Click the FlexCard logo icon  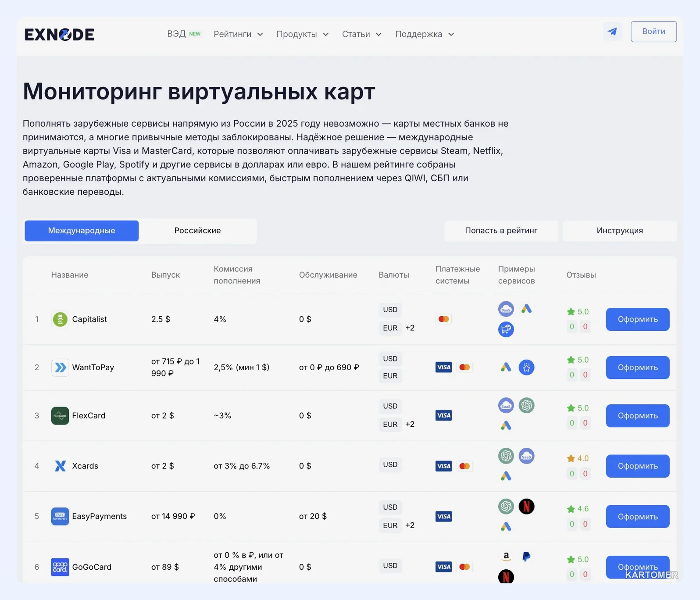coord(60,416)
